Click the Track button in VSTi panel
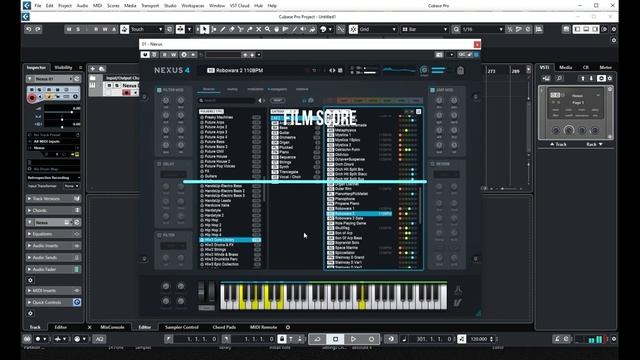 [x=558, y=144]
